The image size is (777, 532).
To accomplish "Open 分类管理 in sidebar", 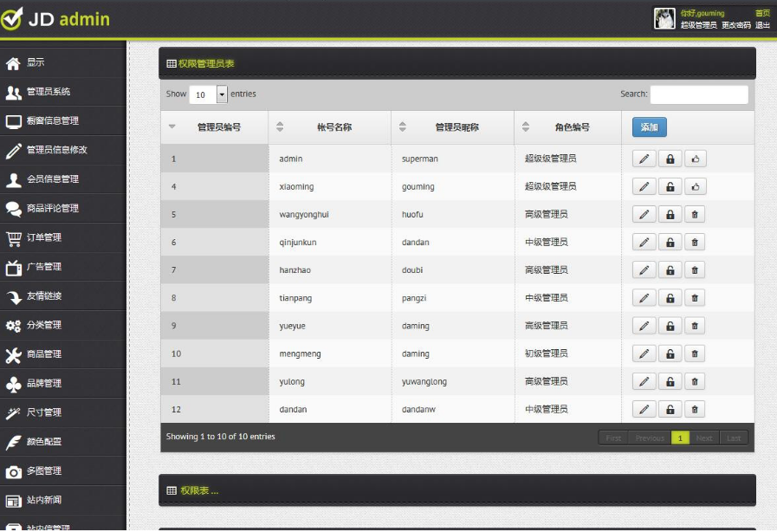I will [63, 325].
